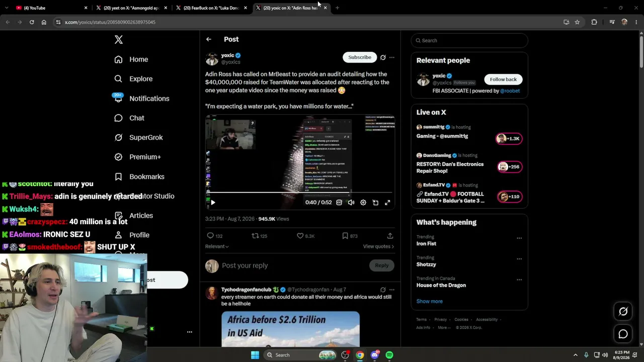Open the Windows Start menu
644x362 pixels.
coord(255,355)
